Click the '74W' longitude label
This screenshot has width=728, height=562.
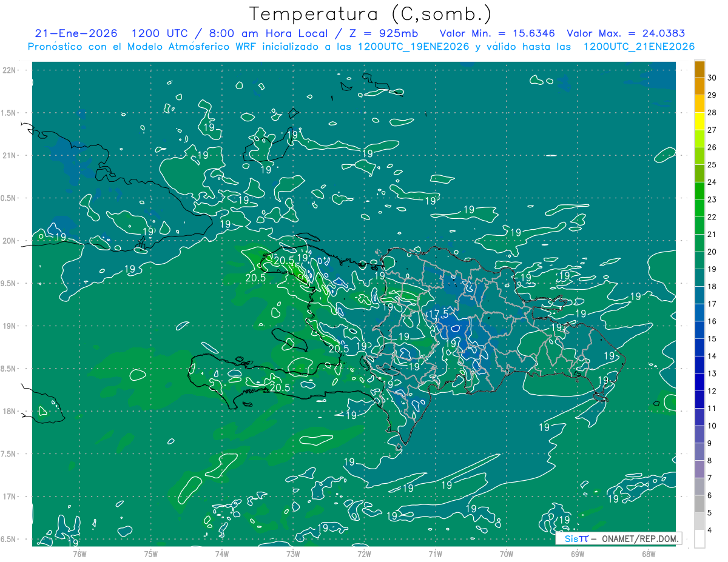221,553
